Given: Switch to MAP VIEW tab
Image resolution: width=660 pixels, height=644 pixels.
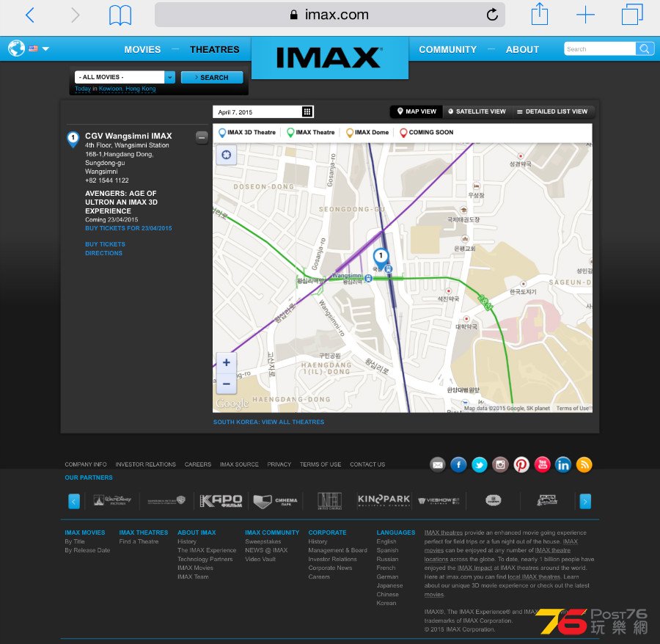Looking at the screenshot, I should click(417, 111).
